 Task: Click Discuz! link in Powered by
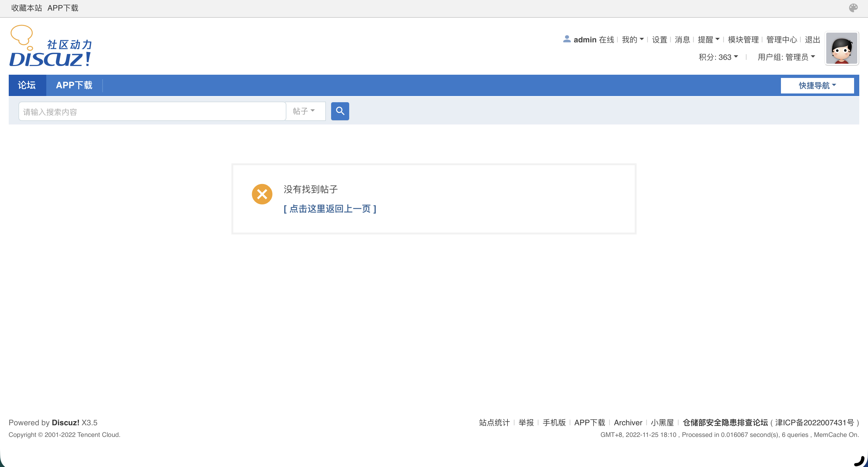pyautogui.click(x=65, y=423)
